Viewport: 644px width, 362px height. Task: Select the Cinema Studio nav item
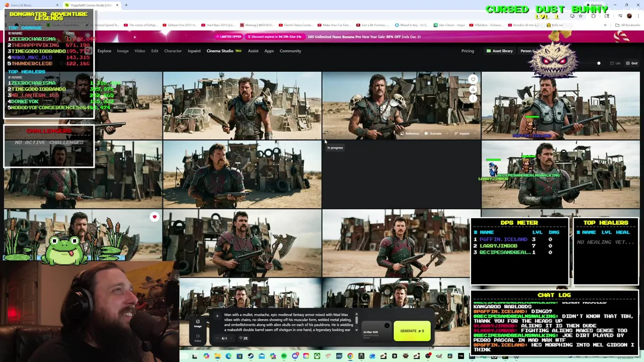[224, 51]
